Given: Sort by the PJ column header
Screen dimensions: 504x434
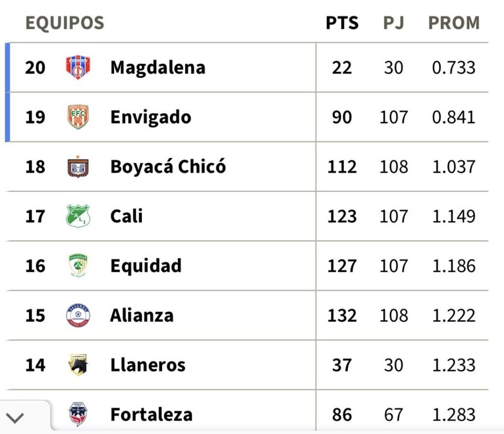Looking at the screenshot, I should [394, 23].
